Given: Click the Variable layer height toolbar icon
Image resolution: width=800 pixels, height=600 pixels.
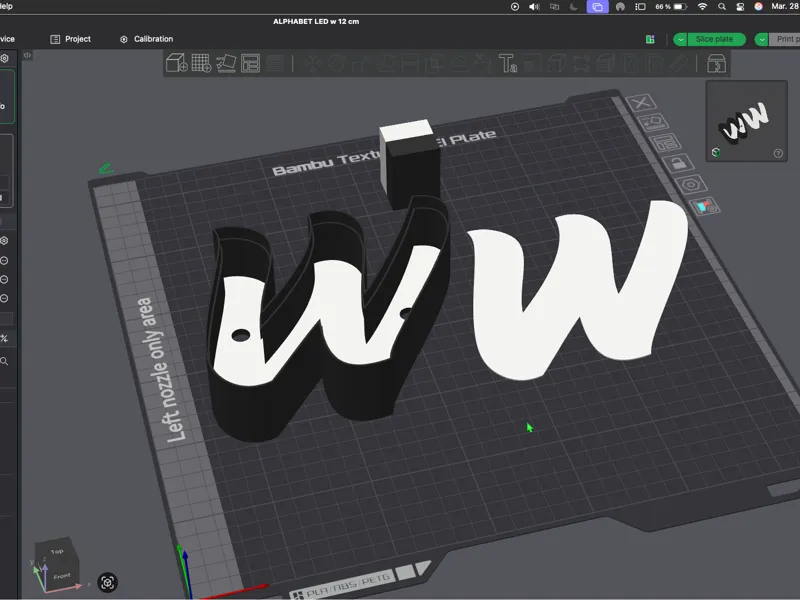Looking at the screenshot, I should tap(275, 64).
